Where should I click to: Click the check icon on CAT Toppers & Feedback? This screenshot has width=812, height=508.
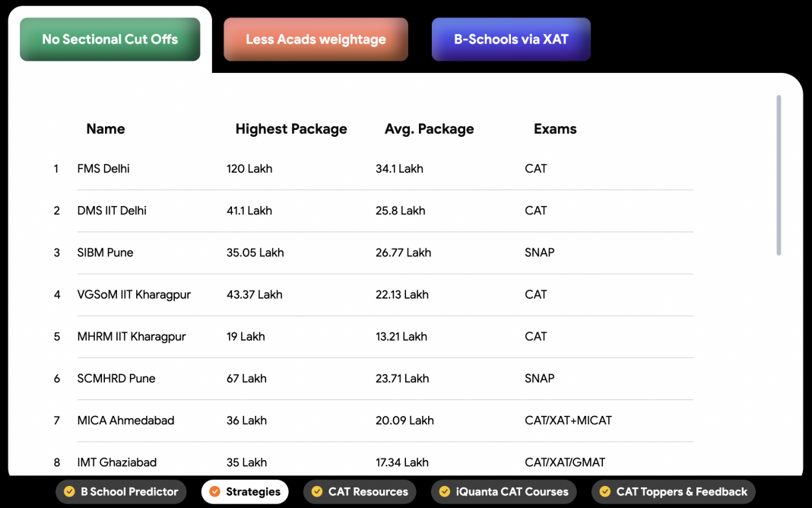point(605,492)
